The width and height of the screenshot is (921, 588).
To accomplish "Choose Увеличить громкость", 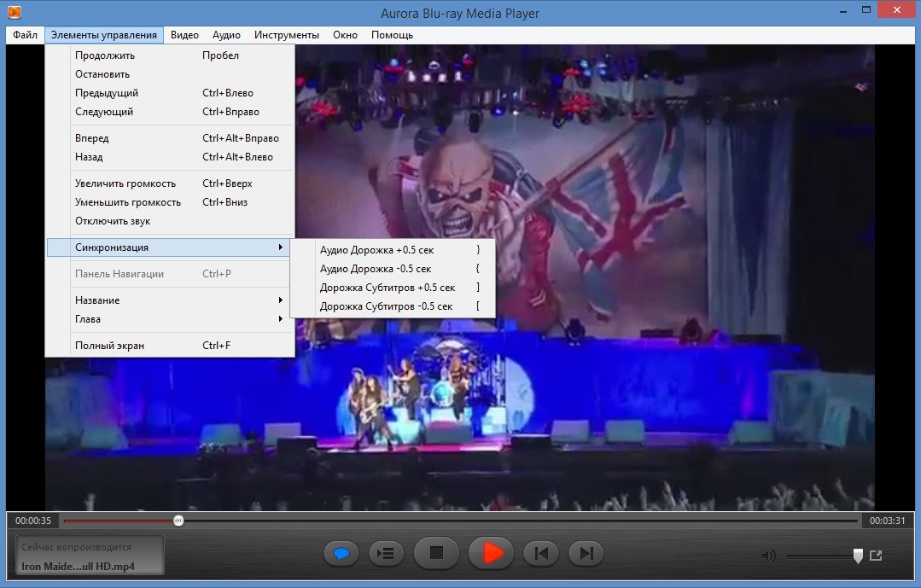I will pyautogui.click(x=170, y=183).
